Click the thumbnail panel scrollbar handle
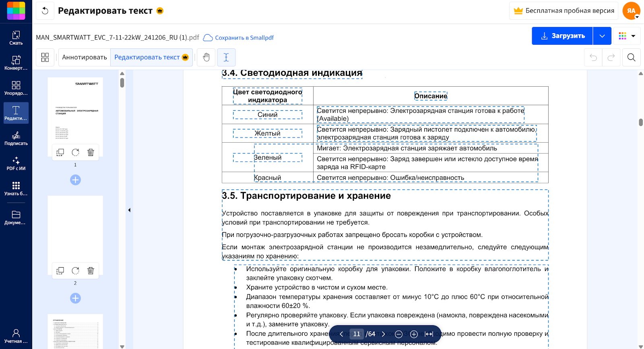 point(122,83)
